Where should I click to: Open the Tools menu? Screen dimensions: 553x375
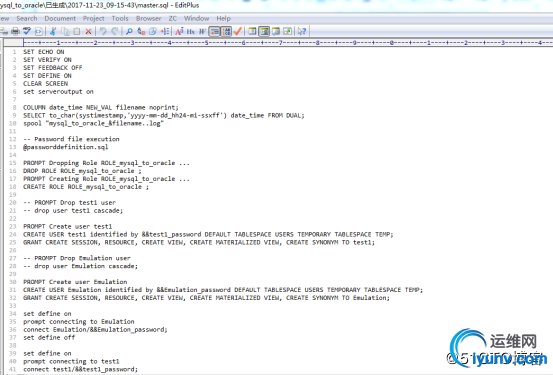coord(120,18)
